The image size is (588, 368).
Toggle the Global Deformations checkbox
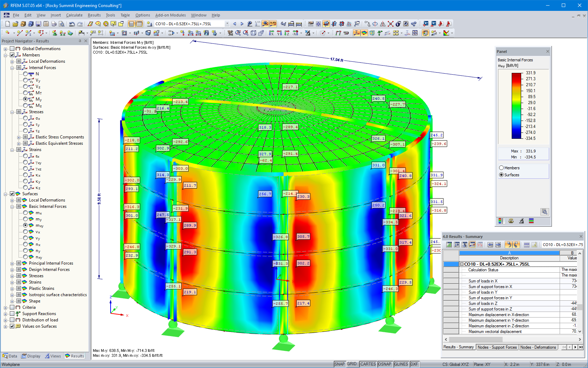click(x=12, y=49)
